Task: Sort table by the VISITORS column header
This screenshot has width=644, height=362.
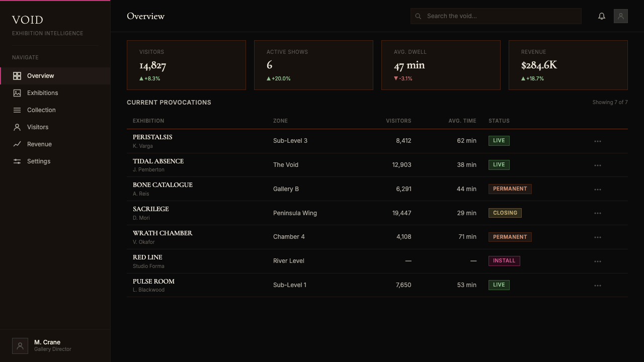Action: (398, 121)
